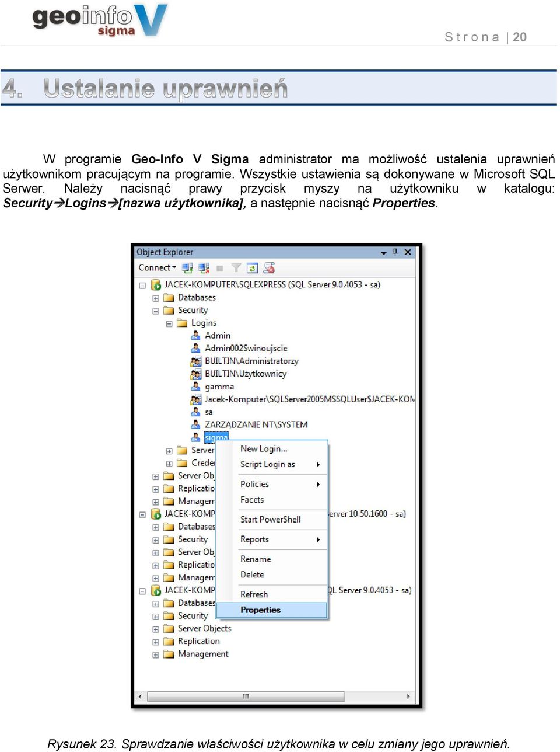Click the Connect Object Explorer toolbar icon
This screenshot has height=752, width=560.
coord(187,268)
